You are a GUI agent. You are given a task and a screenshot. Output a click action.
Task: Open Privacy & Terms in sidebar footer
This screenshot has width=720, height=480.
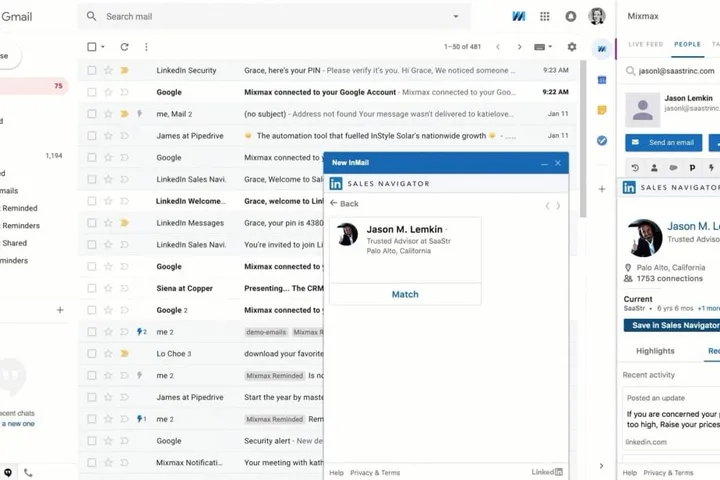668,473
